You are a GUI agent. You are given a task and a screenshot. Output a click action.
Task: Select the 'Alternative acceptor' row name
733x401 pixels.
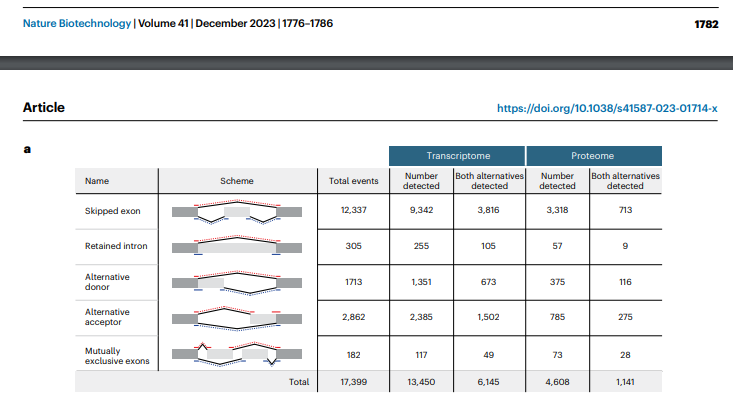tap(107, 317)
